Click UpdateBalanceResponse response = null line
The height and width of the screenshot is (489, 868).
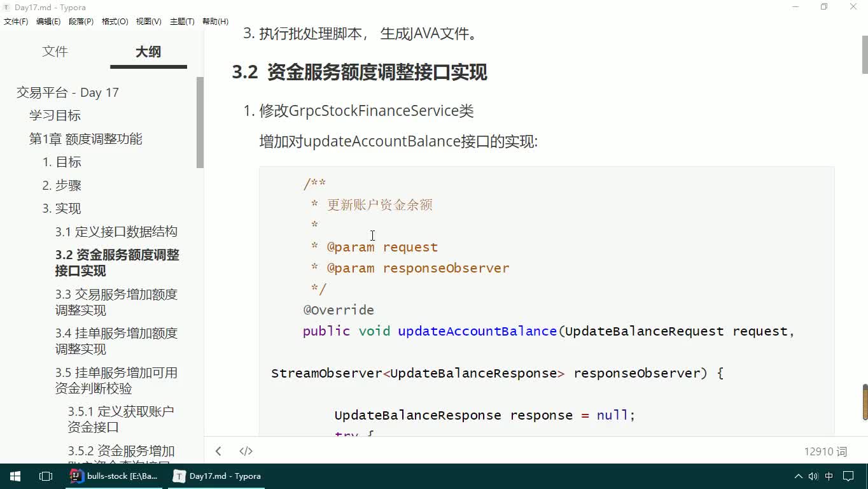tap(485, 415)
